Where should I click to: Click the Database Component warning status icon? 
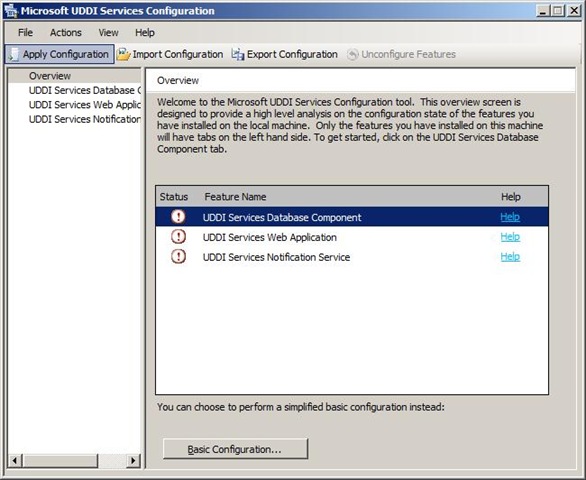pyautogui.click(x=178, y=217)
